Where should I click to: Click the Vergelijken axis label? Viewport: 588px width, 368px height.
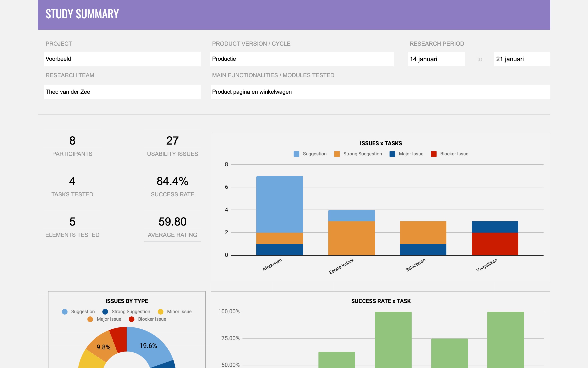tap(487, 265)
